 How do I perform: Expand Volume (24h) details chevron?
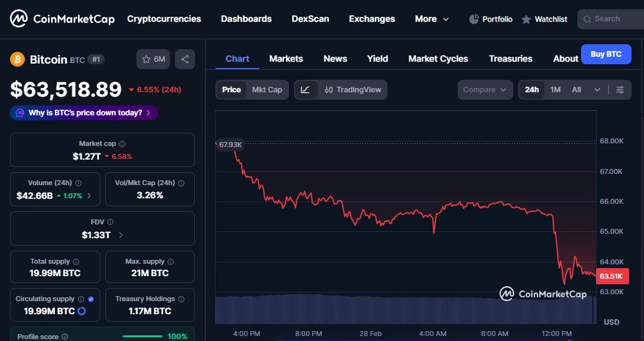89,196
